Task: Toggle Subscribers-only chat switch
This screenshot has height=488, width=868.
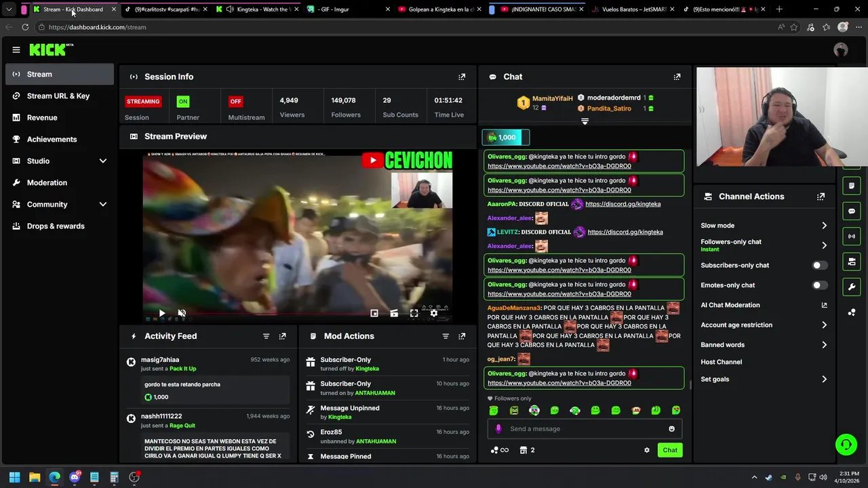Action: click(820, 266)
